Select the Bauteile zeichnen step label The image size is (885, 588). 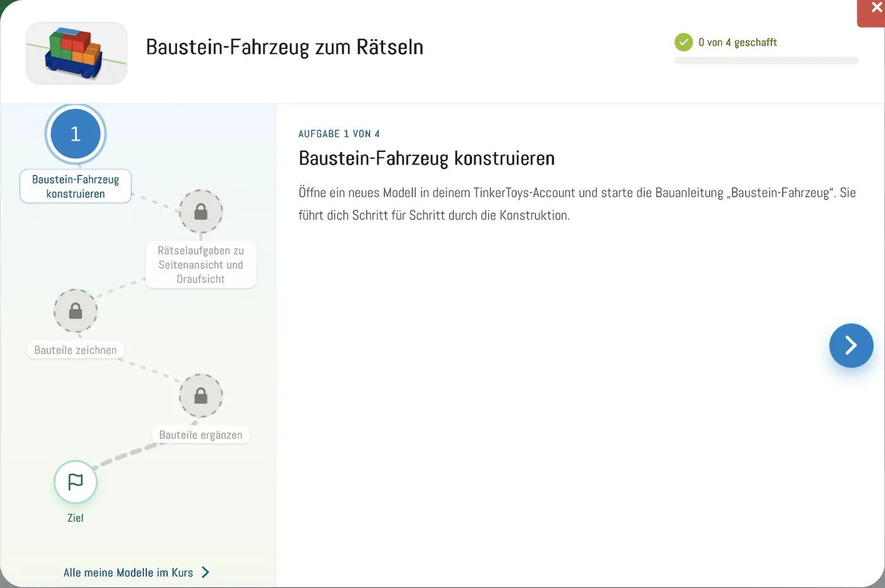coord(75,350)
